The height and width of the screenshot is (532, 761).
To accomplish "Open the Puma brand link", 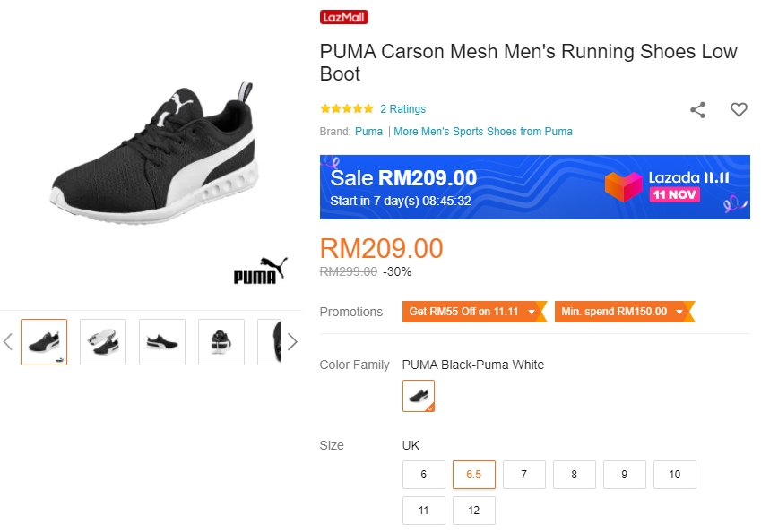I will 368,132.
